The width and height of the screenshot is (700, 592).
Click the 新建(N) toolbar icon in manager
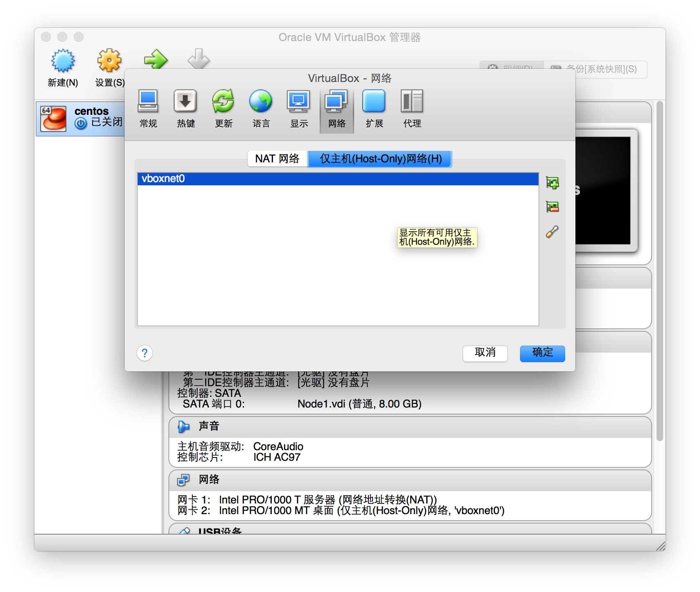tap(63, 68)
